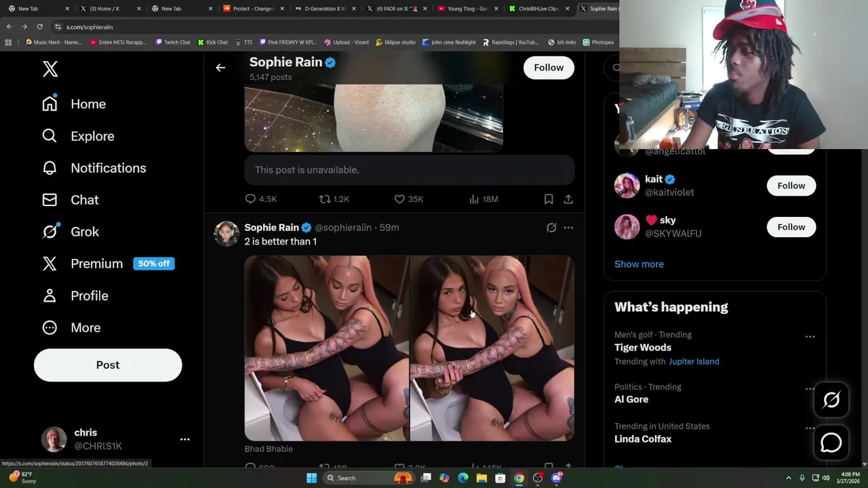Share the post with 18M views
Viewport: 868px width, 488px height.
pos(568,199)
